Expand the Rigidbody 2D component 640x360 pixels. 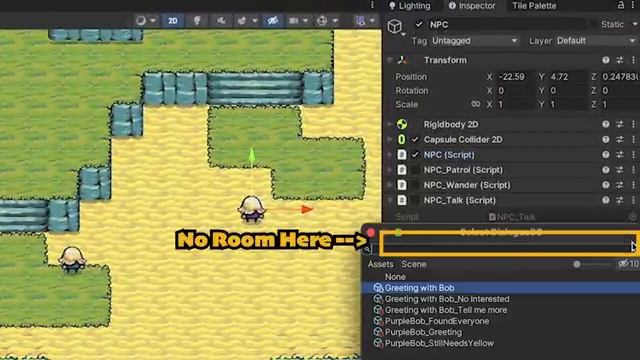point(390,124)
